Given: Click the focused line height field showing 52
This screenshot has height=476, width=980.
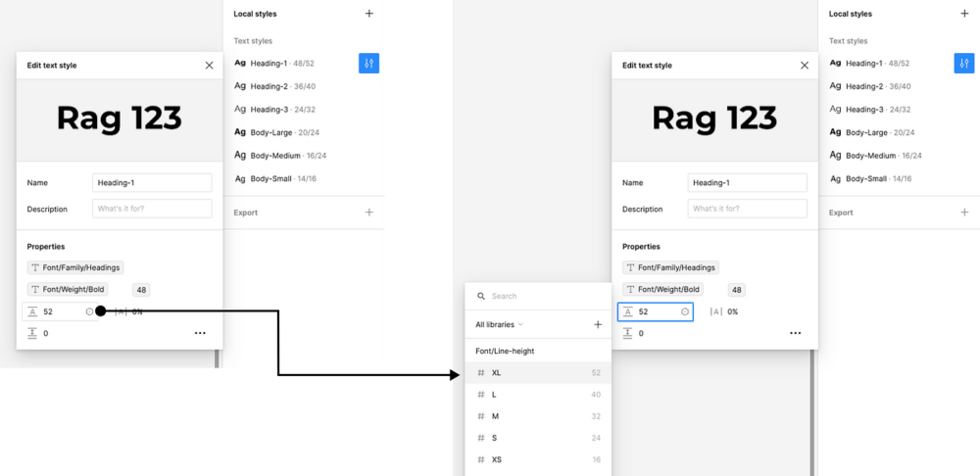Looking at the screenshot, I should tap(655, 311).
